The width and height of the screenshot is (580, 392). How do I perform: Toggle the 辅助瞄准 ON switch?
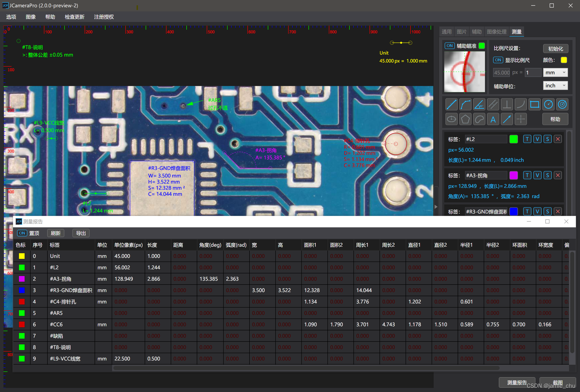click(x=450, y=46)
